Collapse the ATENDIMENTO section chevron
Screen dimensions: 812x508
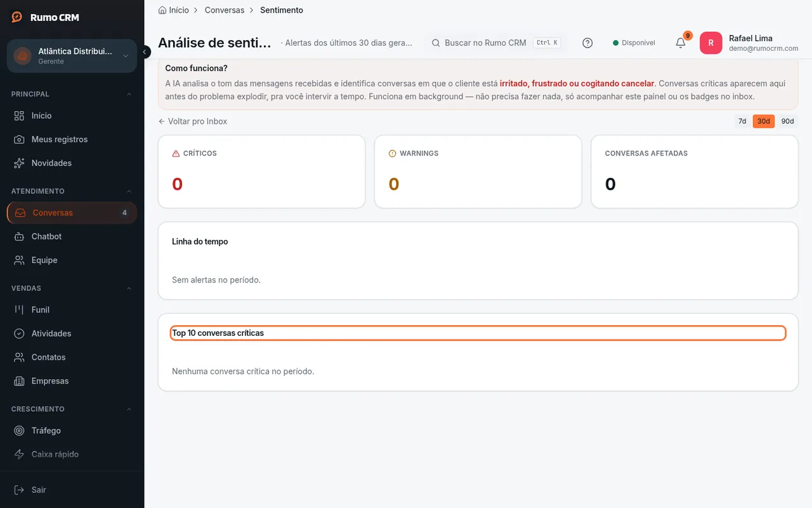[x=129, y=191]
